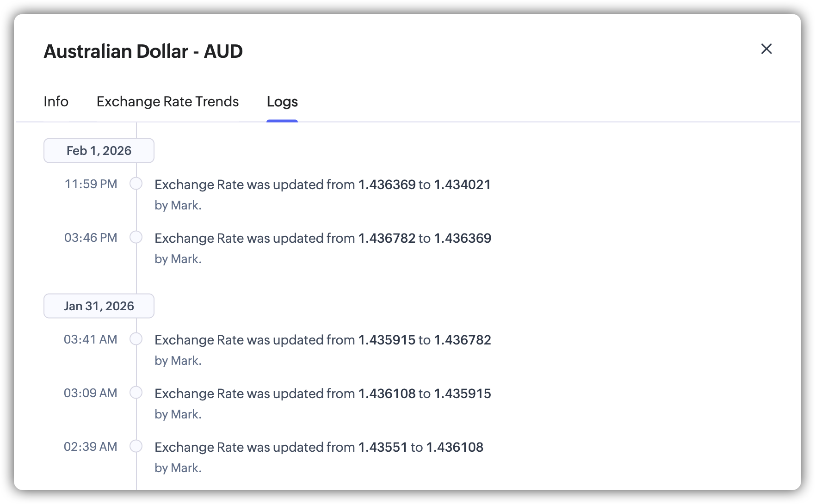This screenshot has height=504, width=815.
Task: Click the 02:39 AM timestamp
Action: [x=90, y=447]
